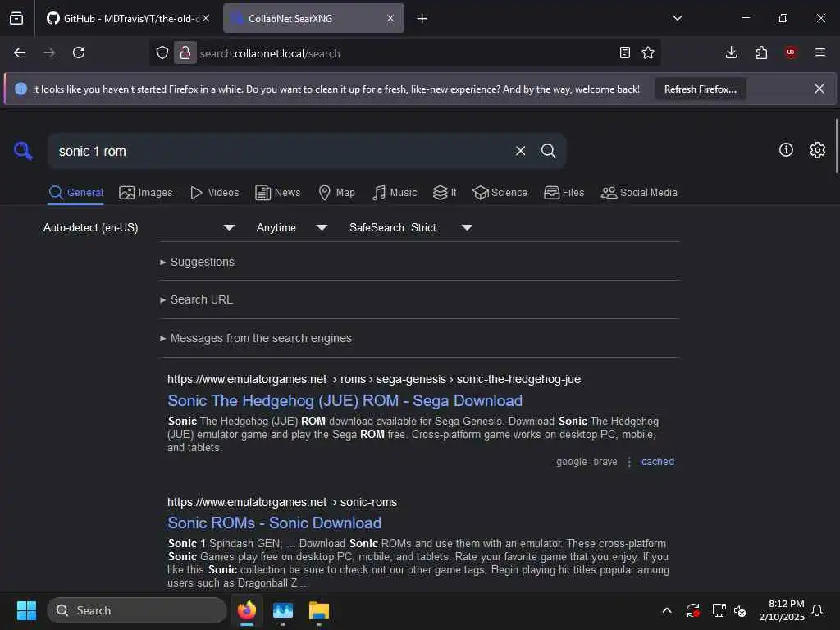Open the SearXNG about info icon
Screen dimensions: 840x630
click(786, 150)
